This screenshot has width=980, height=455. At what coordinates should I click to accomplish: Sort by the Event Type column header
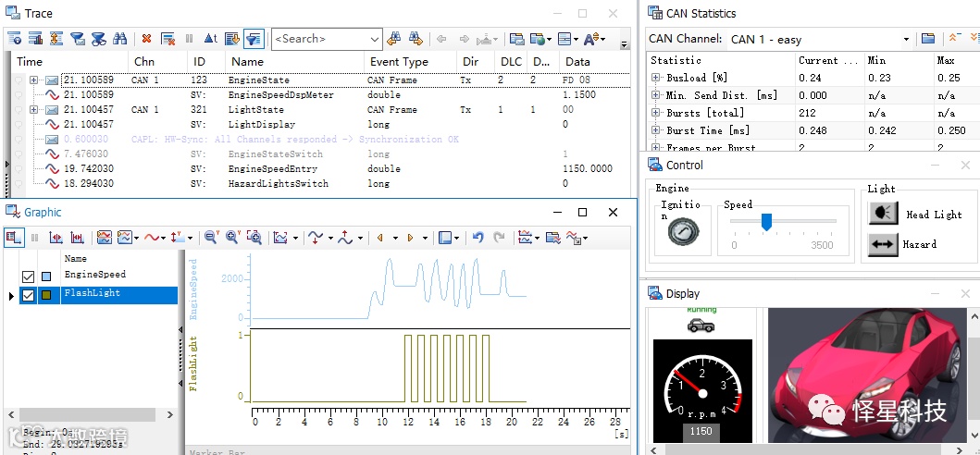(x=399, y=62)
